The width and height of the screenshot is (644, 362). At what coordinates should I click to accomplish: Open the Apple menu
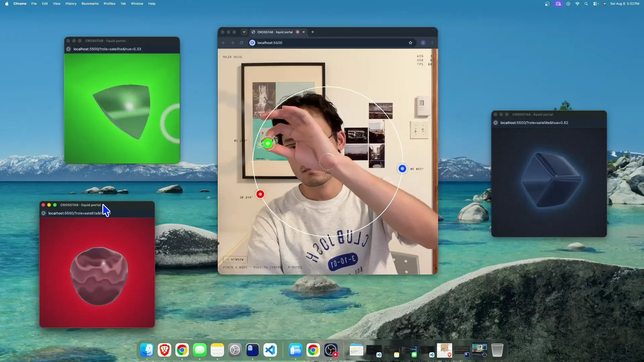7,4
